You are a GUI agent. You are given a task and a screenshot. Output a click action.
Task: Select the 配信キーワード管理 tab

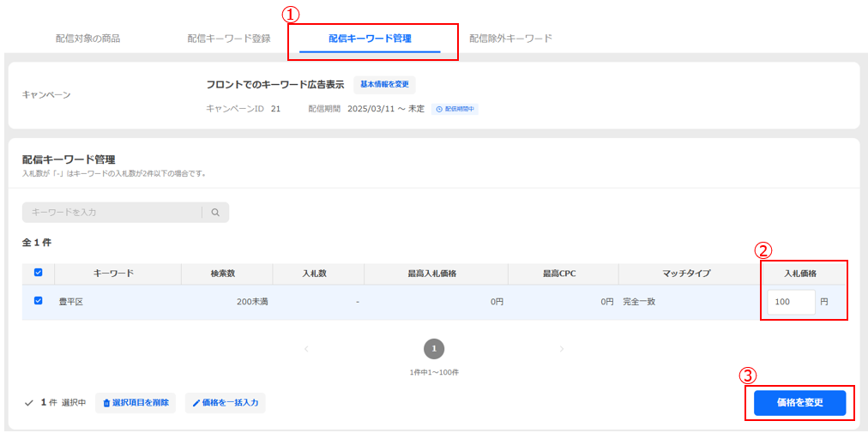[x=370, y=39]
